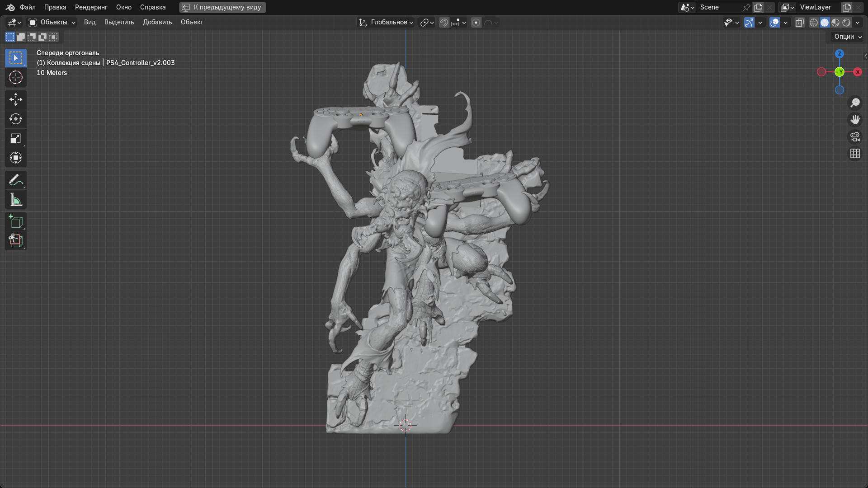Toggle snapping magnet
868x488 pixels.
pos(444,23)
